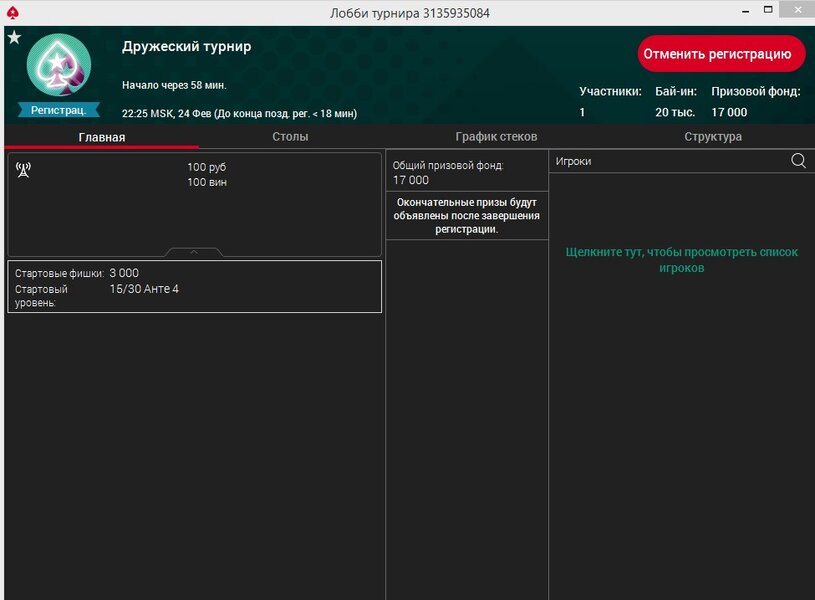
Task: Switch to the Структура tab
Action: click(713, 137)
